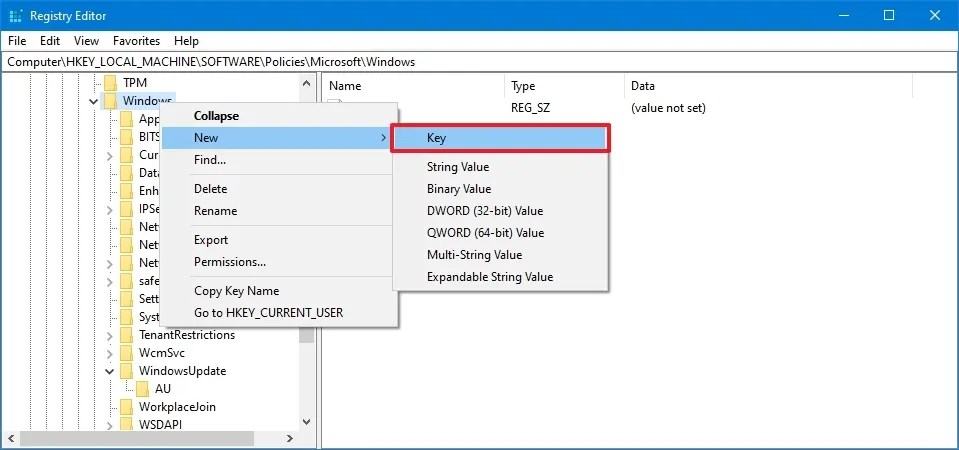Click the Registry Editor title bar icon
Image resolution: width=959 pixels, height=450 pixels.
(16, 16)
